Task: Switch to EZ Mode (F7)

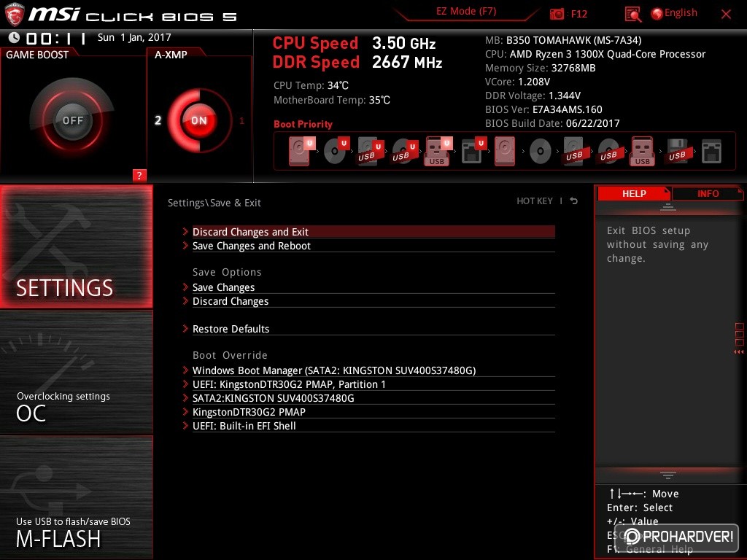Action: tap(466, 12)
